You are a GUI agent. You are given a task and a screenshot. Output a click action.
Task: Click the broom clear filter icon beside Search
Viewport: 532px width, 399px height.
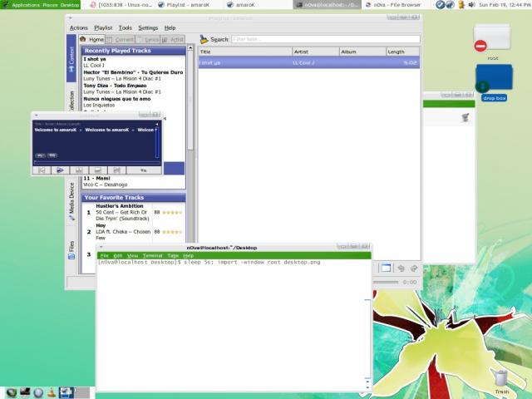[x=204, y=39]
